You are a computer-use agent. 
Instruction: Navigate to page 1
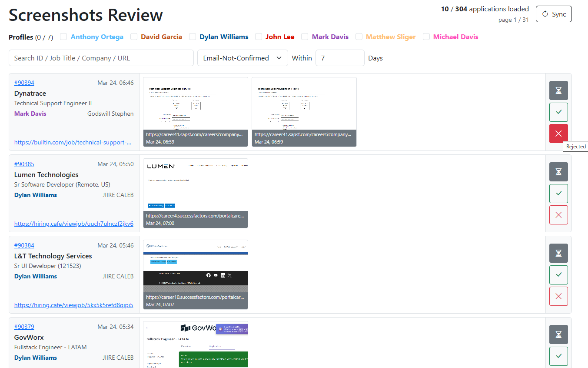515,20
